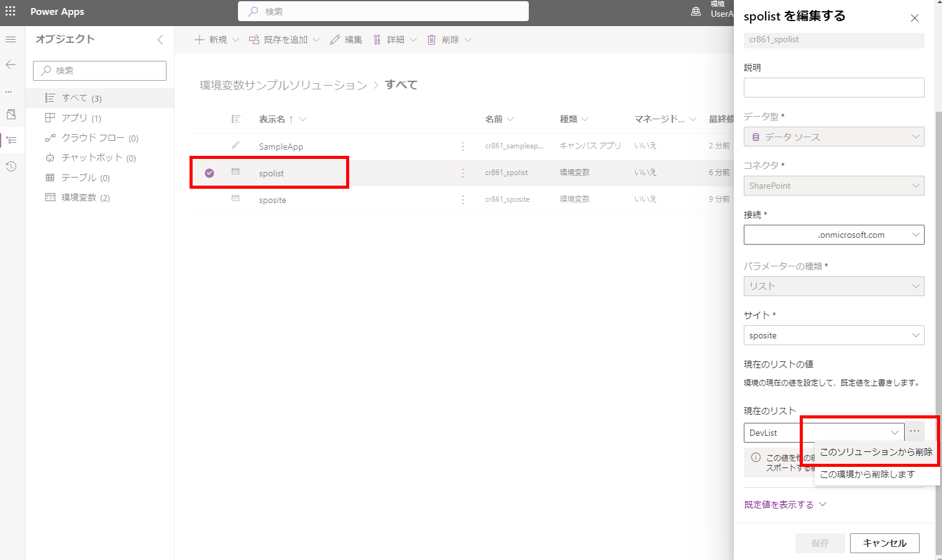Open the hamburger menu icon at top left

tap(9, 38)
